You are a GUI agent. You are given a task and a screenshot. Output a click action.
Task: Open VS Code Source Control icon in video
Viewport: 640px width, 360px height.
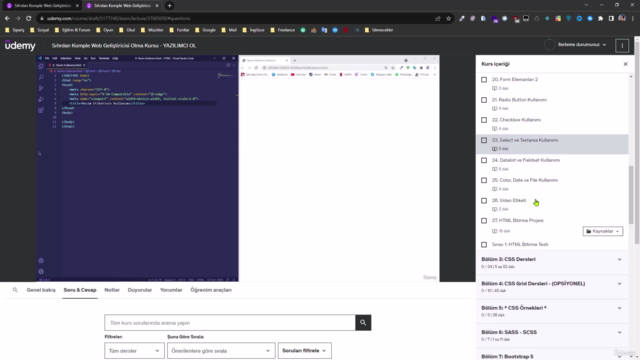pyautogui.click(x=41, y=88)
